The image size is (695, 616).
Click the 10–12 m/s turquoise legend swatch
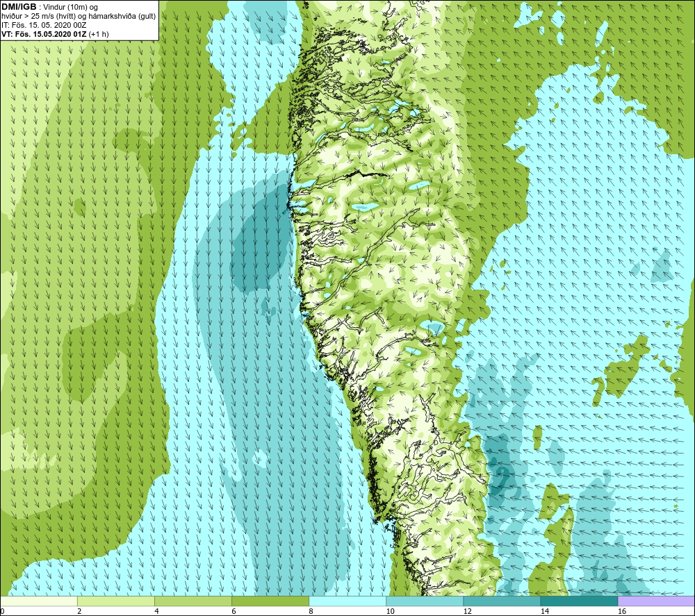click(x=424, y=601)
